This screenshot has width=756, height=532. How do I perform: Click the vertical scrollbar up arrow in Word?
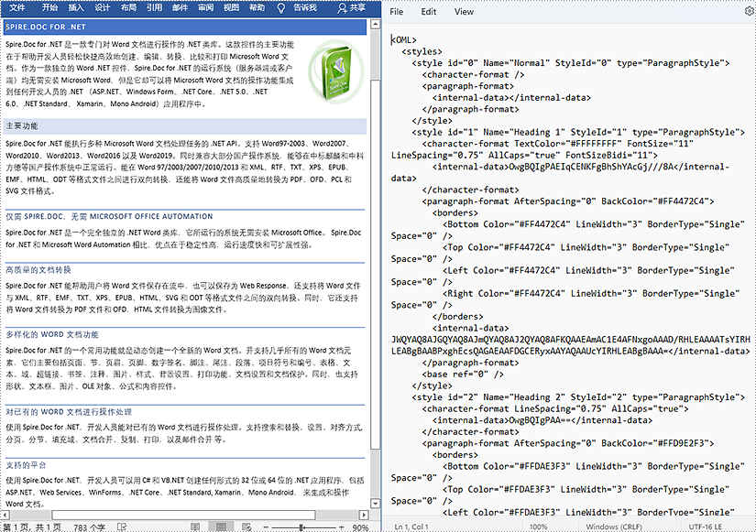(376, 24)
